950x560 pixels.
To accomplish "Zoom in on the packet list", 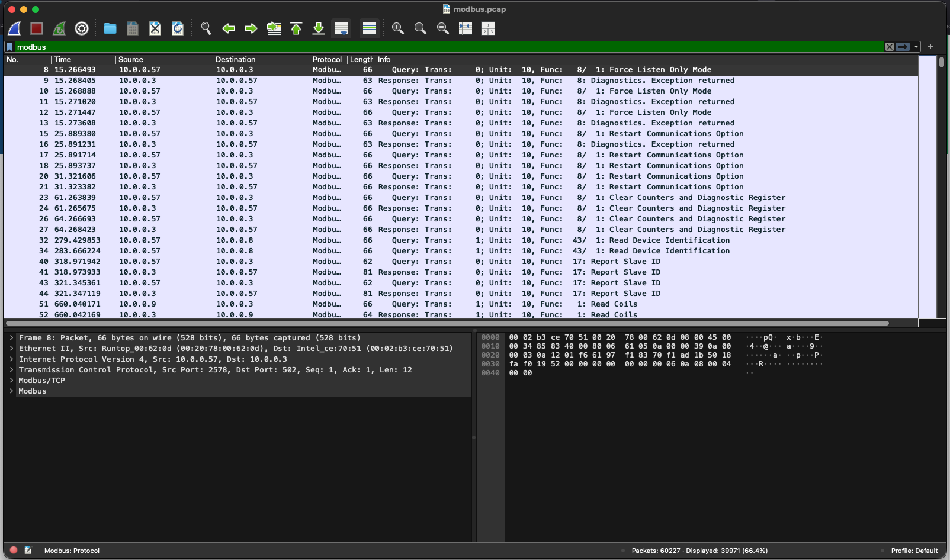I will point(397,28).
